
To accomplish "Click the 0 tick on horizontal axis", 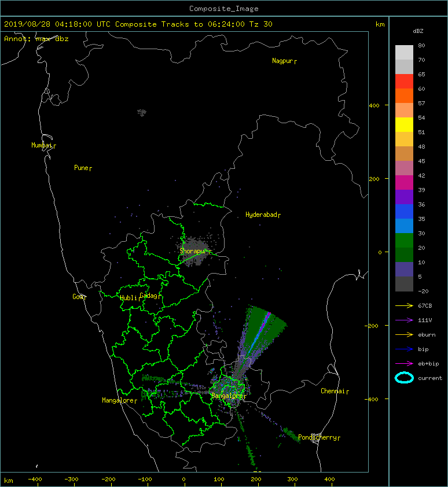I will (x=184, y=479).
